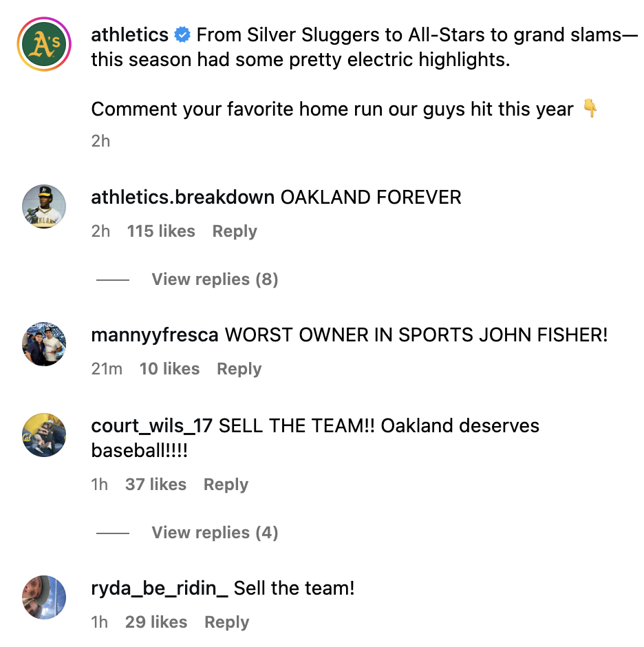Click the blue verified badge beside athletics
The image size is (644, 647).
(x=182, y=35)
